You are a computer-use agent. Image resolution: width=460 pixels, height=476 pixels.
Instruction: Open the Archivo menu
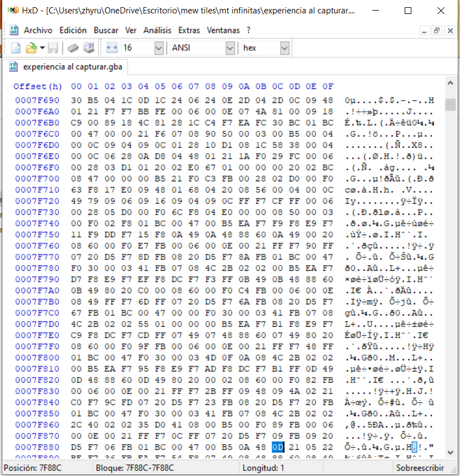(x=38, y=30)
